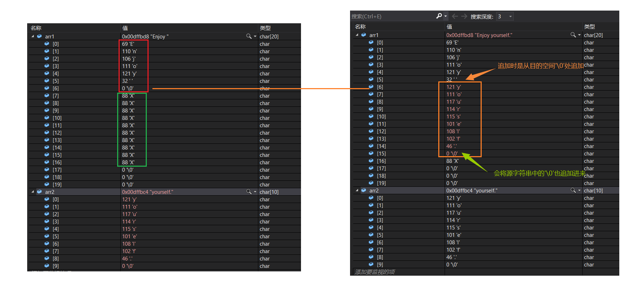Image resolution: width=644 pixels, height=295 pixels.
Task: Select left arr1 [5] value 32 ' '
Action: point(127,81)
